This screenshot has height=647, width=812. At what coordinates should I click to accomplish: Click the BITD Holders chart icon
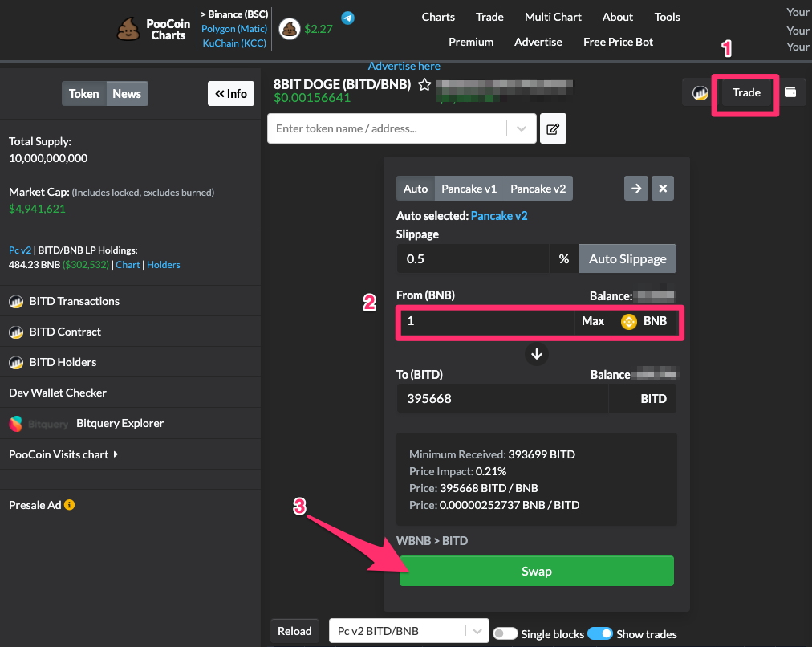coord(16,363)
